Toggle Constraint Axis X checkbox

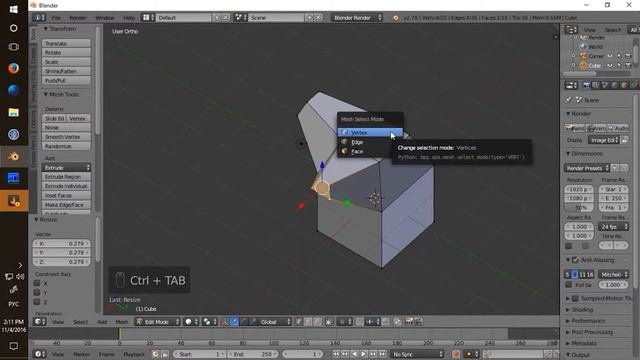click(37, 283)
